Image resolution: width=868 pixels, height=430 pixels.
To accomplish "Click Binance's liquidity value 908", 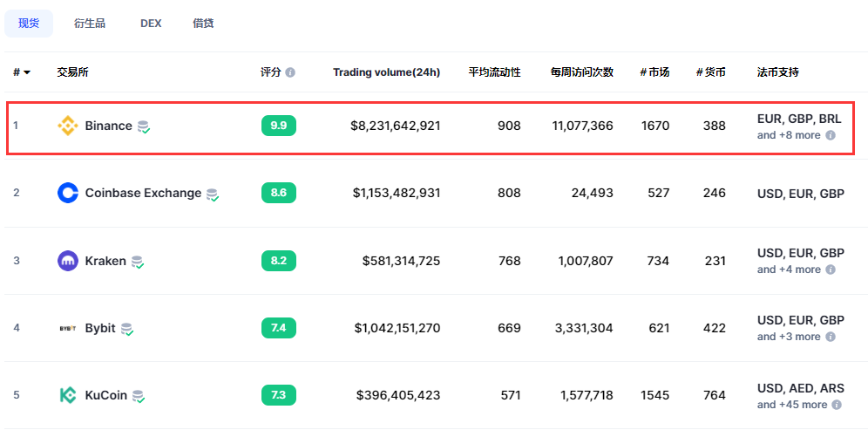I will (509, 126).
